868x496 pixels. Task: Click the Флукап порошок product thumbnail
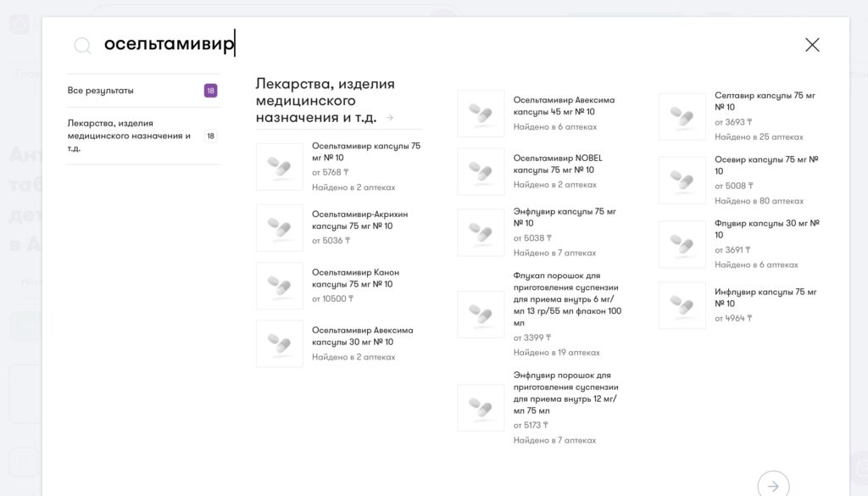click(x=481, y=315)
